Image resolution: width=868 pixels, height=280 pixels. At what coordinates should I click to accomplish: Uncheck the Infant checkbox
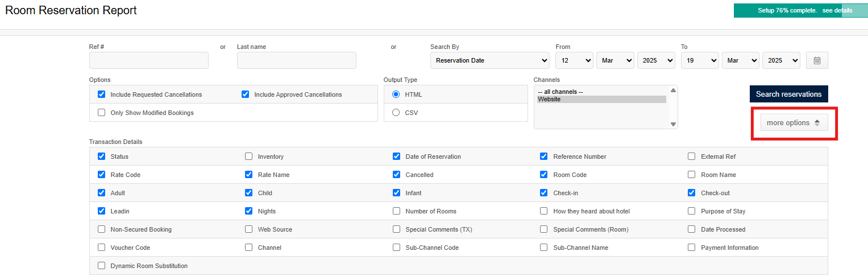tap(397, 193)
